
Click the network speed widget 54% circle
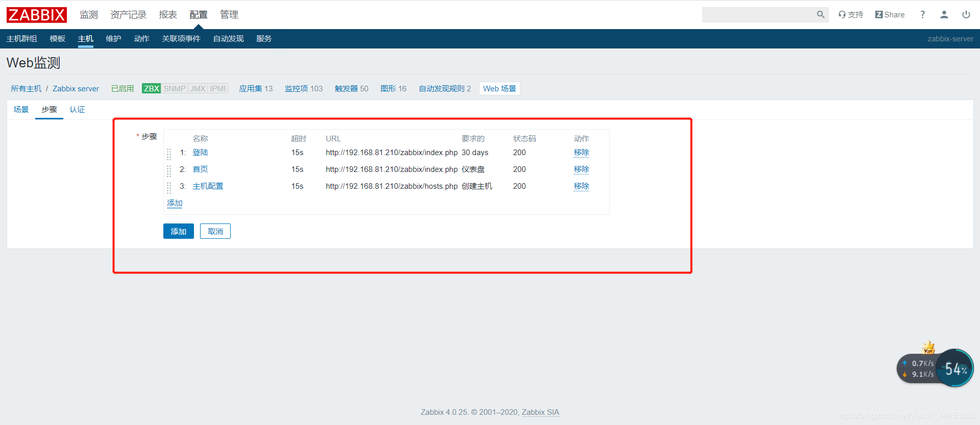(x=954, y=368)
